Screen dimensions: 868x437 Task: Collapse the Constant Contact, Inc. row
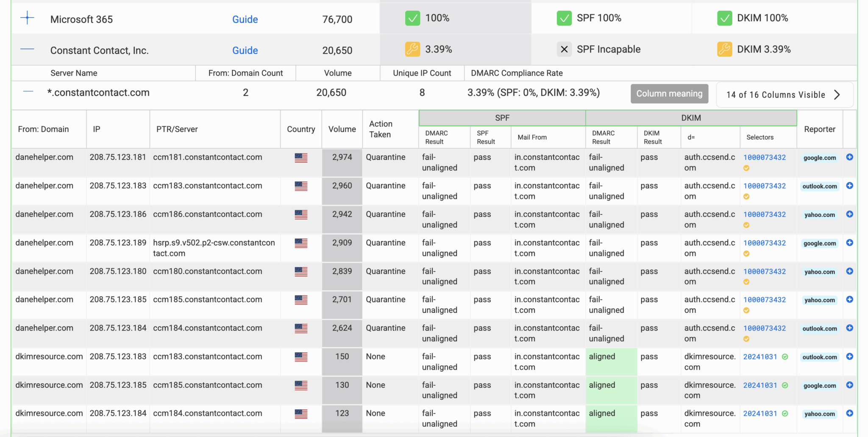pyautogui.click(x=27, y=49)
